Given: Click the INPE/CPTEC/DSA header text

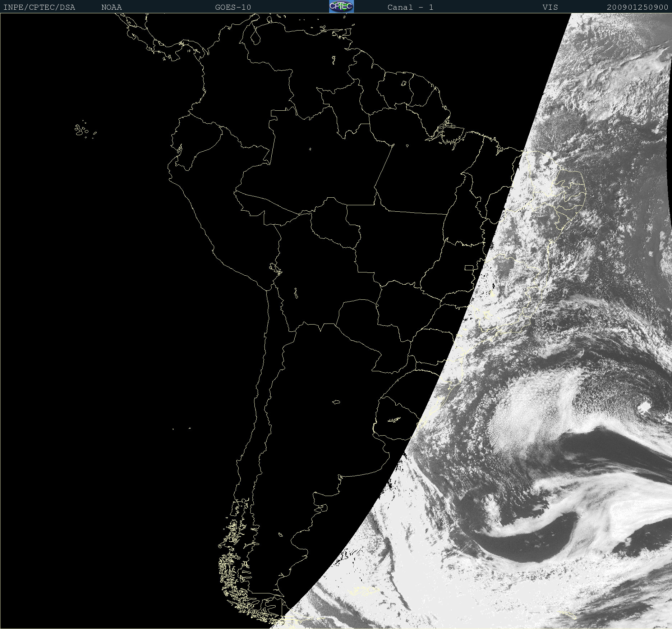Looking at the screenshot, I should pyautogui.click(x=39, y=8).
